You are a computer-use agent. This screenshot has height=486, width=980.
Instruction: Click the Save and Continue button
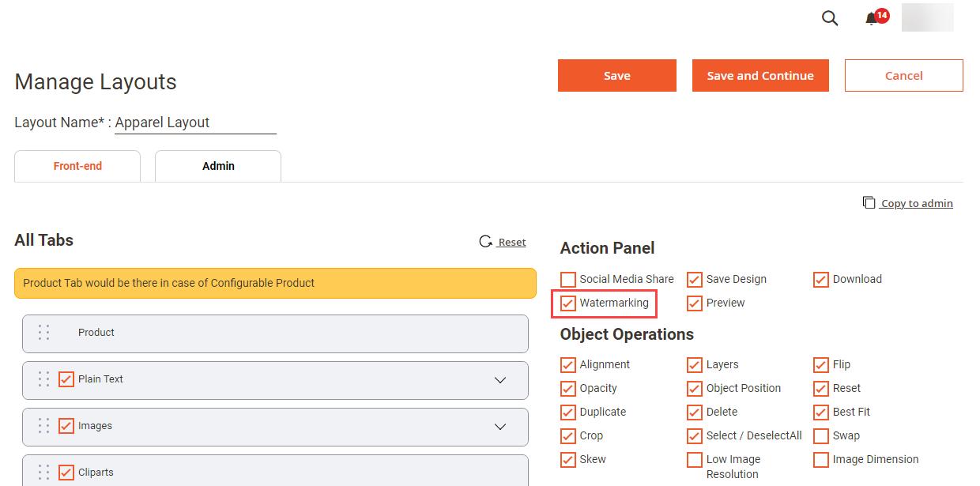point(759,75)
